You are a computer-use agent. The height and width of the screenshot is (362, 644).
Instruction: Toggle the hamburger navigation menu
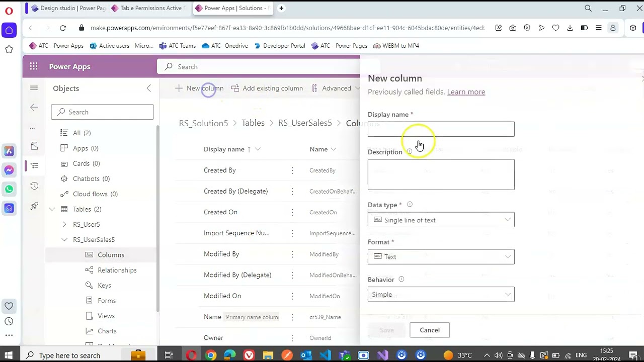[34, 88]
